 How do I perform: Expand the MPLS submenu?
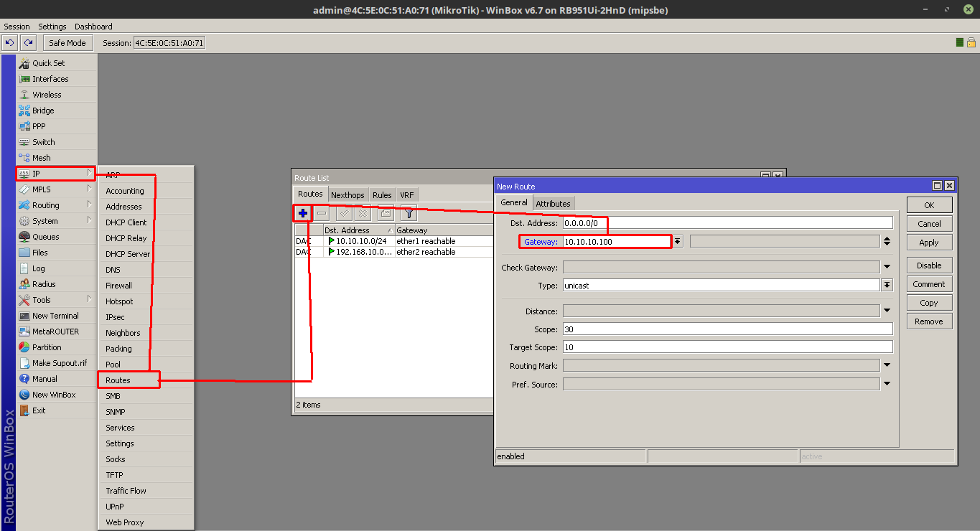pyautogui.click(x=57, y=189)
